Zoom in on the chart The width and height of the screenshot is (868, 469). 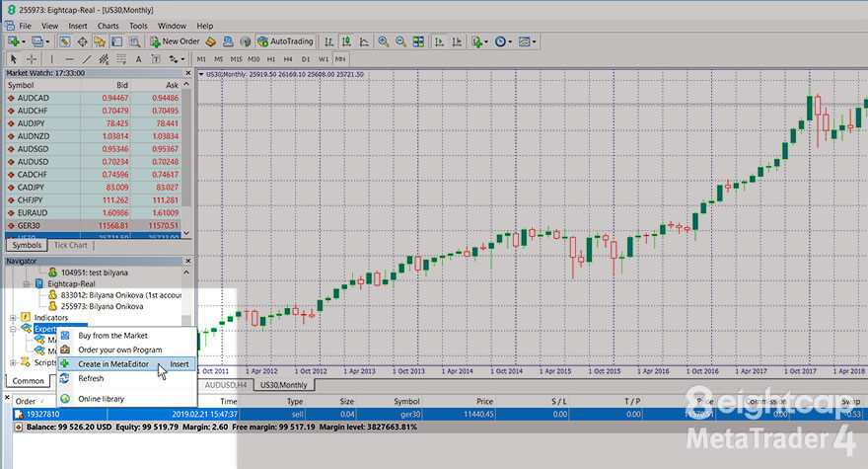[x=383, y=41]
